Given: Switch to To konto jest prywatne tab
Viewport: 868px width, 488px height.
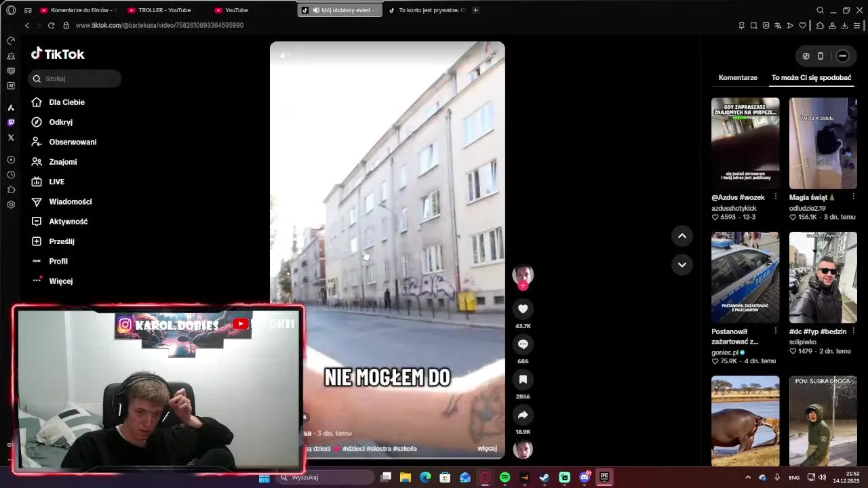Looking at the screenshot, I should (x=428, y=10).
